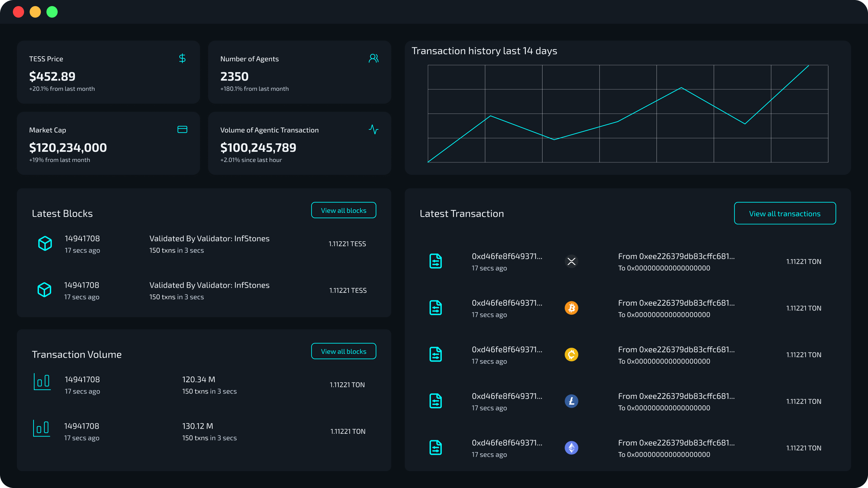Click the dollar sign icon on TESS Price card
The height and width of the screenshot is (488, 868).
[182, 58]
